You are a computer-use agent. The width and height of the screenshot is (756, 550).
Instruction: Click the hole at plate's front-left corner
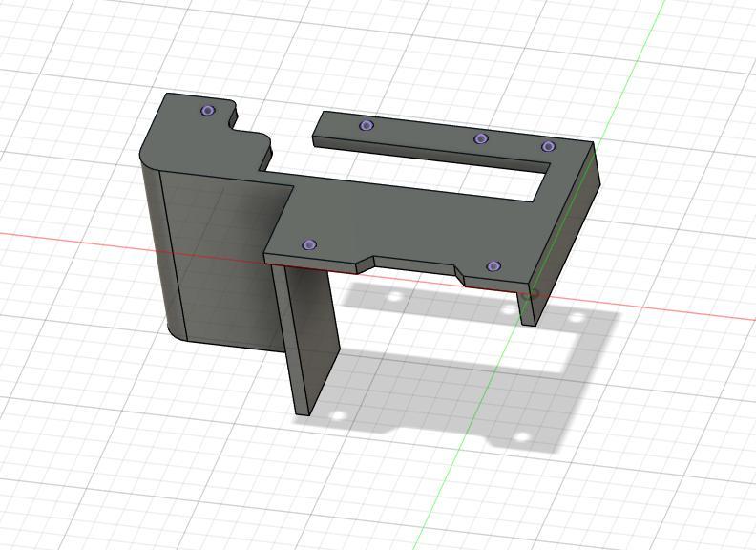[x=309, y=245]
